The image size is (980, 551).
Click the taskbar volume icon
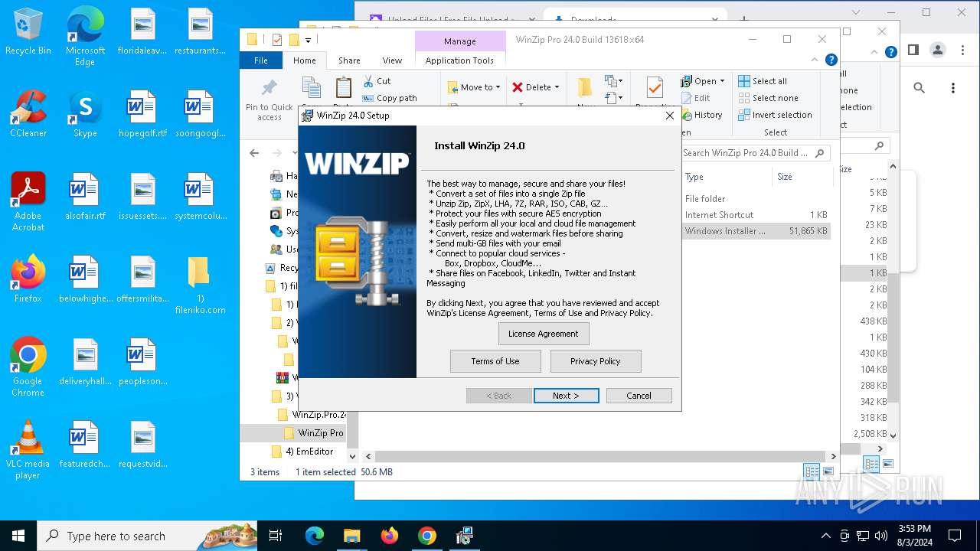click(x=881, y=536)
